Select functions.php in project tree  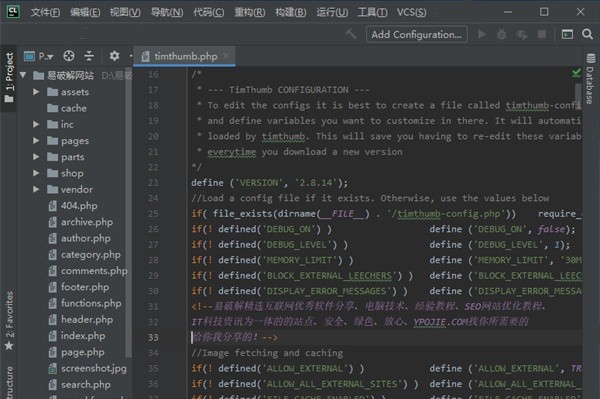91,303
